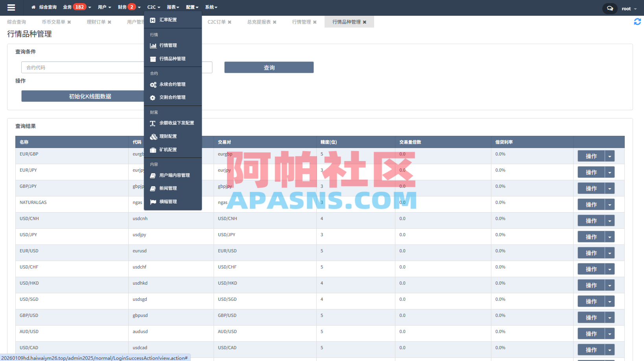644x361 pixels.
Task: Open 永续合约管理 menu entry
Action: 173,85
